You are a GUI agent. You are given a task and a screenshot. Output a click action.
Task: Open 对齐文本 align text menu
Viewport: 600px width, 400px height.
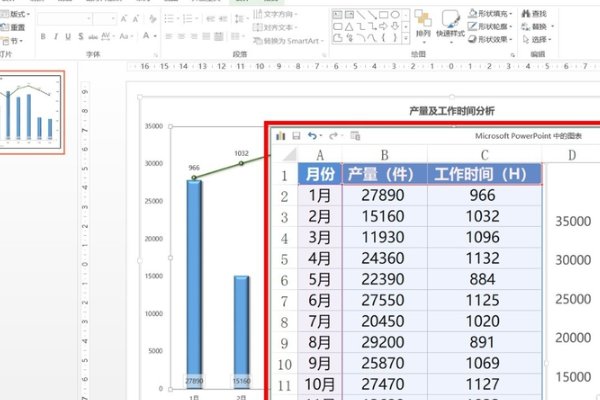276,27
